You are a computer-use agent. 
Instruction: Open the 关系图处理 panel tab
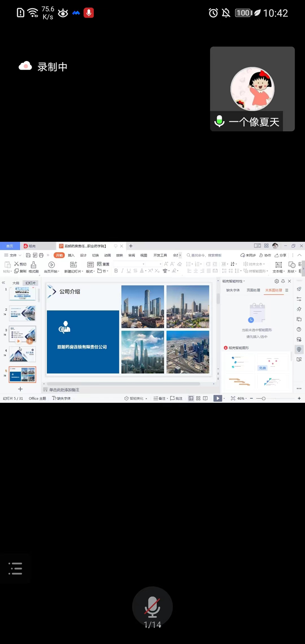[274, 290]
